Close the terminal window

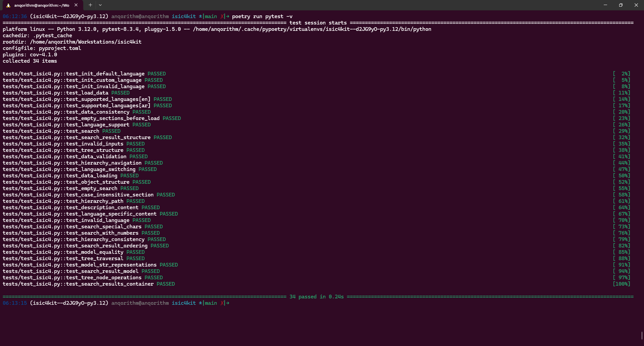tap(636, 5)
